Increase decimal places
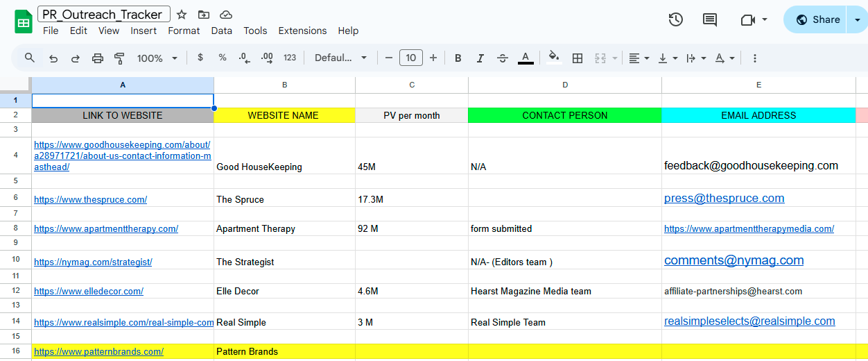This screenshot has width=868, height=361. [267, 58]
